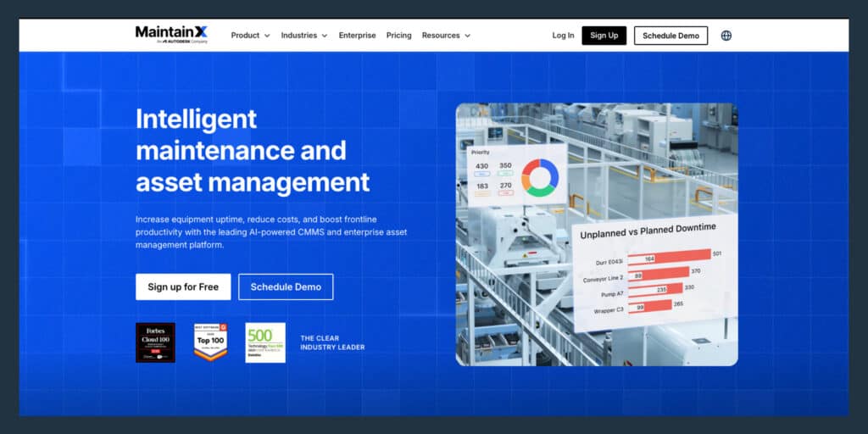Expand the Industries dropdown menu
868x434 pixels.
pyautogui.click(x=304, y=36)
